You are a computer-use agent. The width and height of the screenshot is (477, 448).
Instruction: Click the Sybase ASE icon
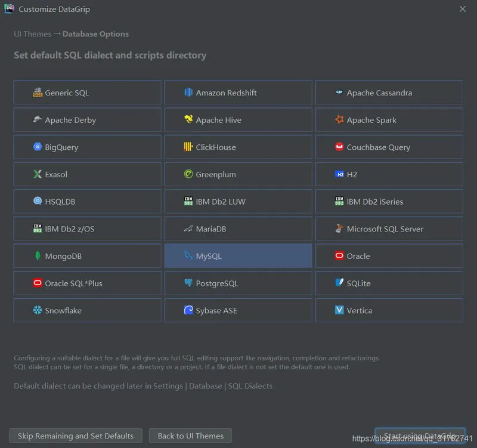coord(188,310)
